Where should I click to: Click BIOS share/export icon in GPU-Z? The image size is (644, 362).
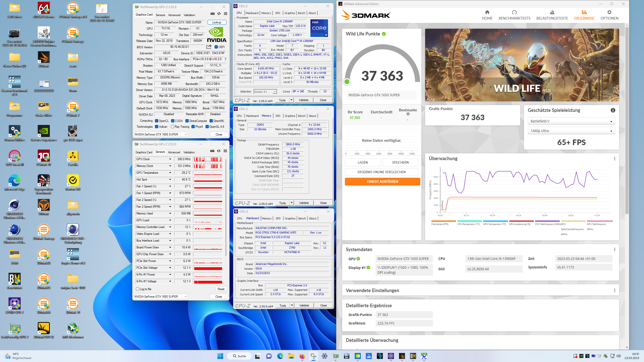[x=209, y=47]
